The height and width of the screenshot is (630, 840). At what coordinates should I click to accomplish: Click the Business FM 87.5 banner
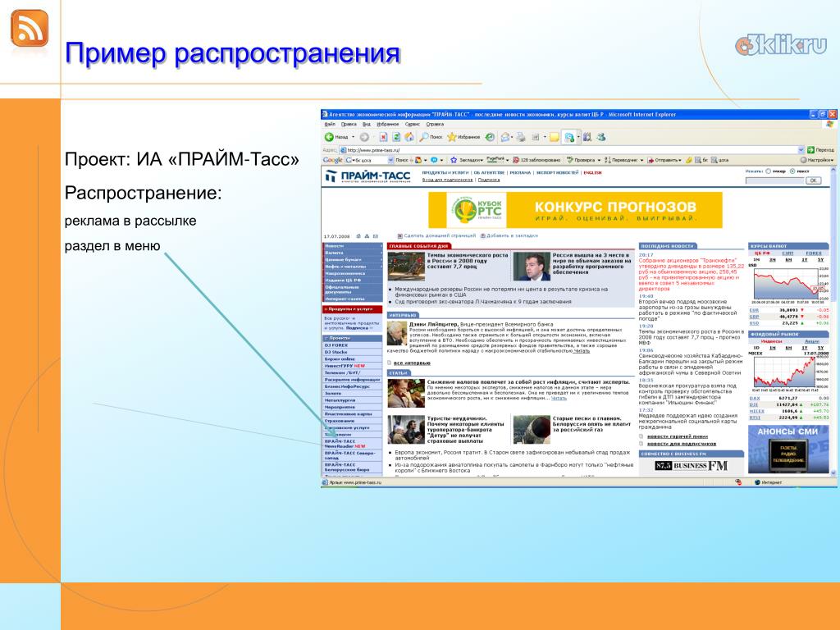pyautogui.click(x=691, y=466)
